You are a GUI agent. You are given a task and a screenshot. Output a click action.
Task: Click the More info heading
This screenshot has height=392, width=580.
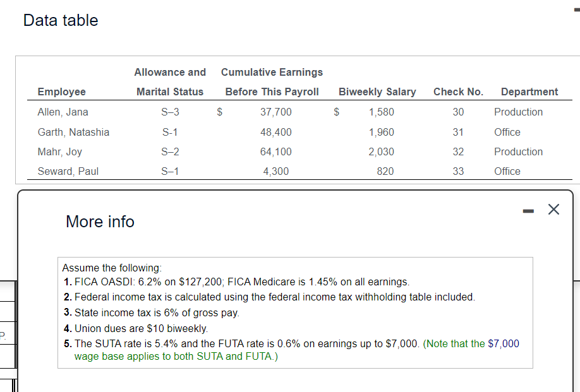[100, 222]
